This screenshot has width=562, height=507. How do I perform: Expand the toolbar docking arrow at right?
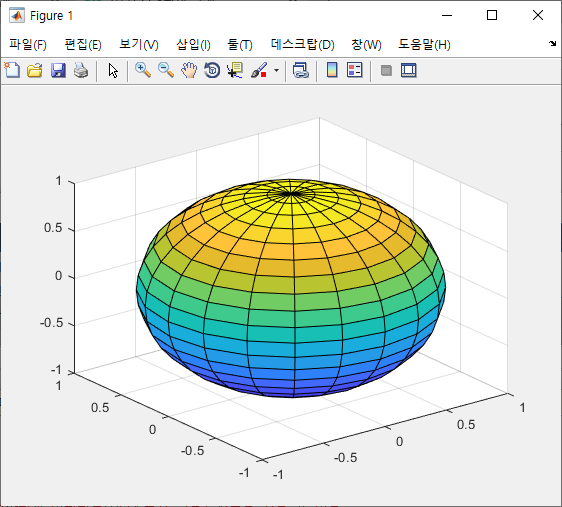pos(552,43)
